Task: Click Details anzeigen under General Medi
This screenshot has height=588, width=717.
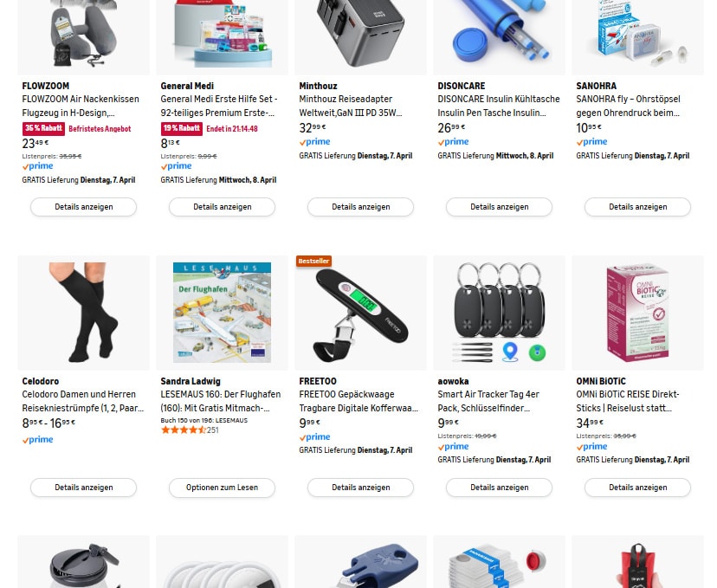Action: point(222,207)
